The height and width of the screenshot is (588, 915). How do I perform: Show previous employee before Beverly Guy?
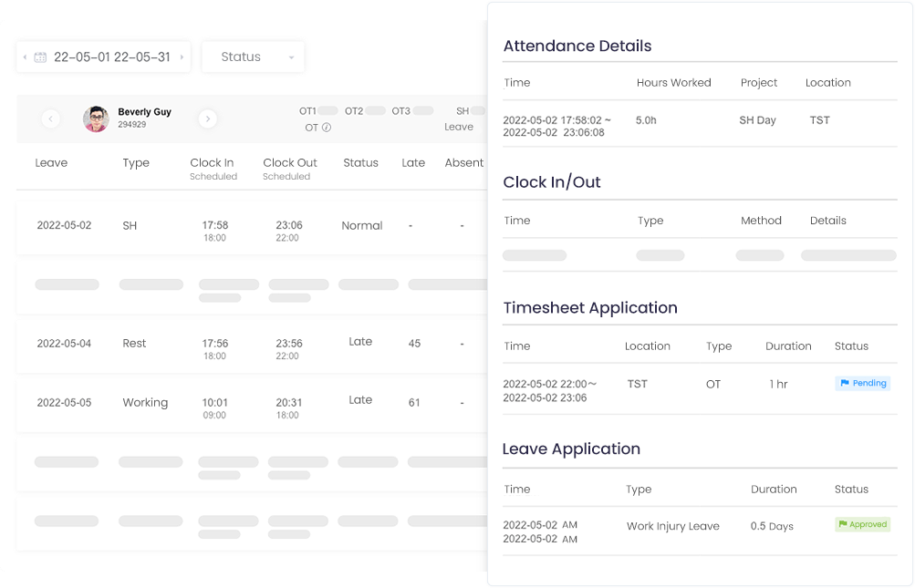[51, 119]
